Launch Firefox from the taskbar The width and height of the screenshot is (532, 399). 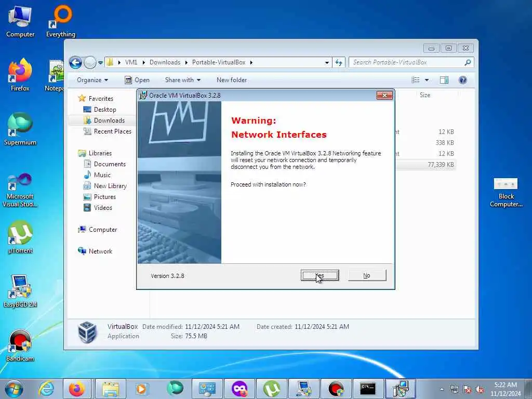[x=77, y=389]
